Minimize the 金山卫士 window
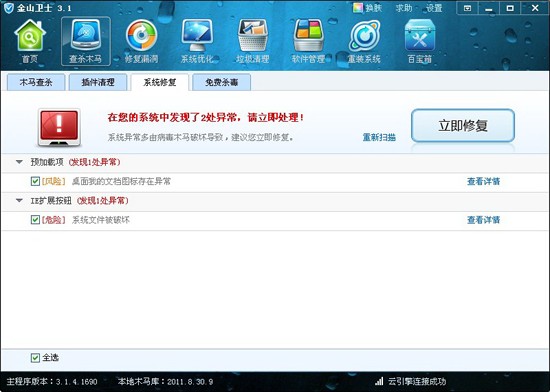550x392 pixels. [x=489, y=8]
